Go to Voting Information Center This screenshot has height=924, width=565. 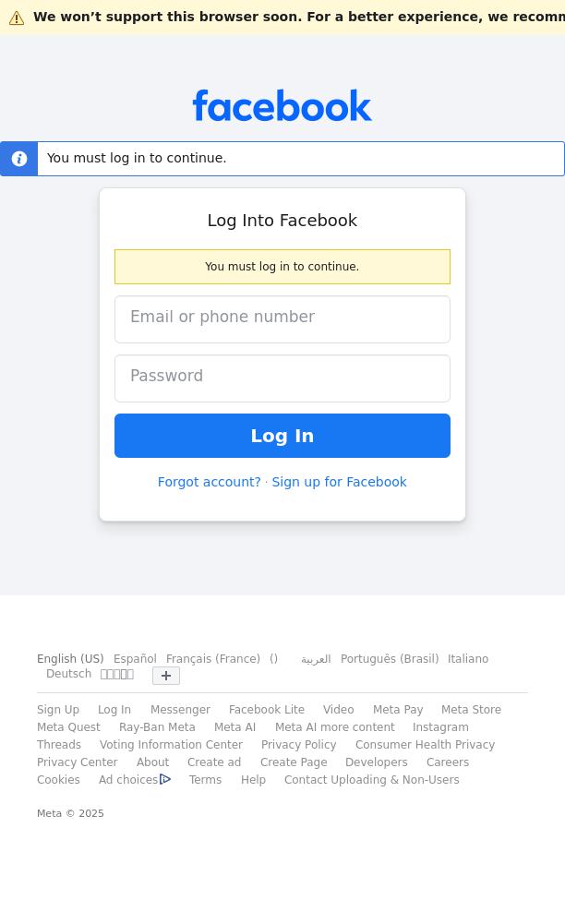(171, 745)
